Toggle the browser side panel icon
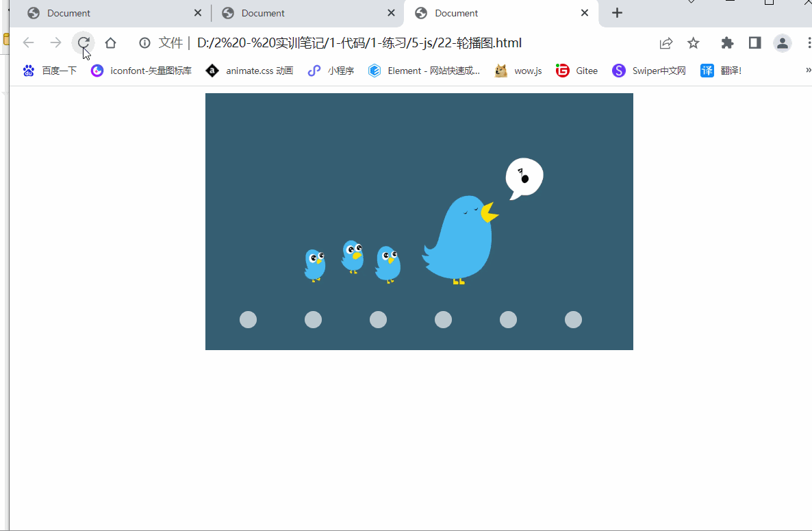 [x=755, y=43]
